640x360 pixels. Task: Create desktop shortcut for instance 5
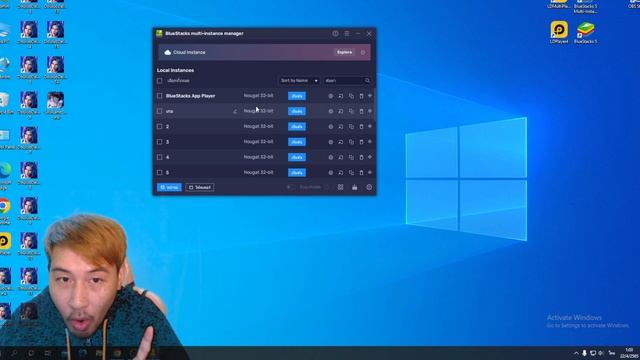tap(341, 173)
